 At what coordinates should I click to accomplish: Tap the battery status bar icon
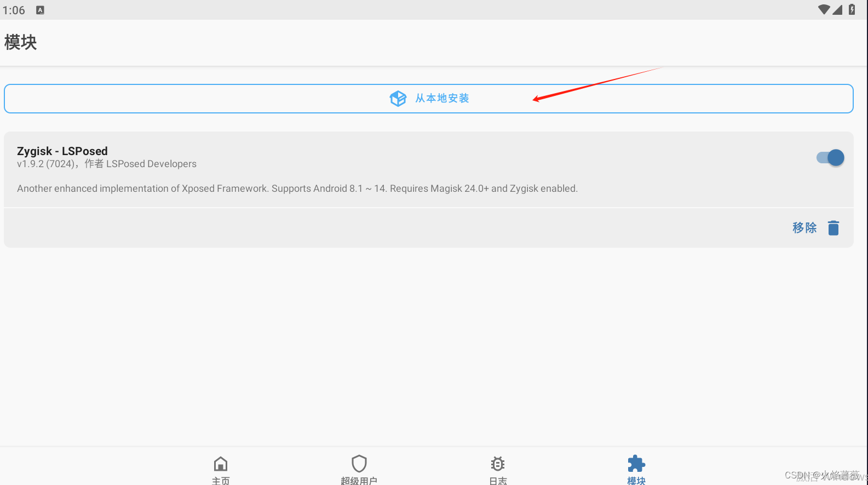coord(852,9)
